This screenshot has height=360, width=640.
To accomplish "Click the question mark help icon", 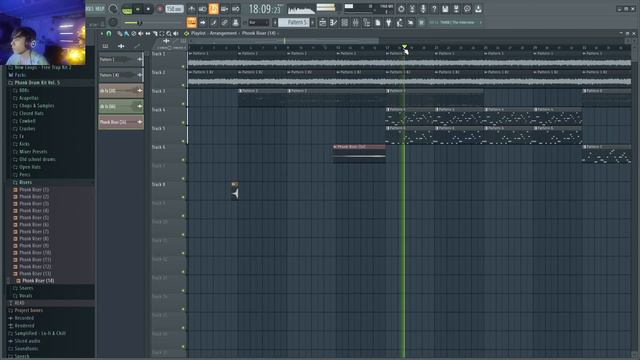I will pyautogui.click(x=434, y=9).
